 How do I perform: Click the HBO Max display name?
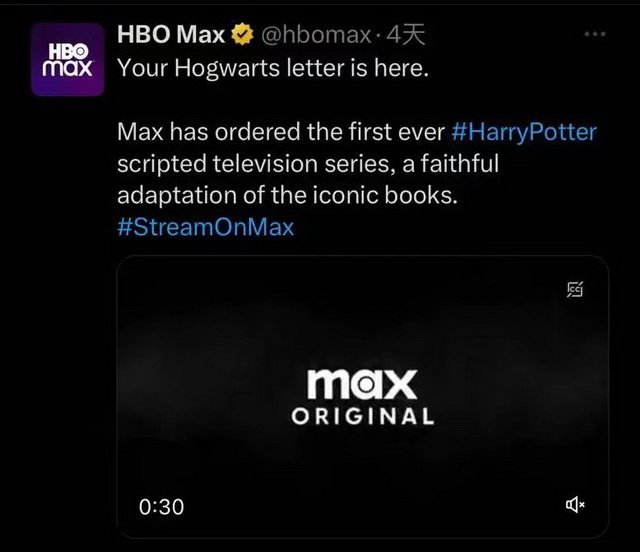171,34
